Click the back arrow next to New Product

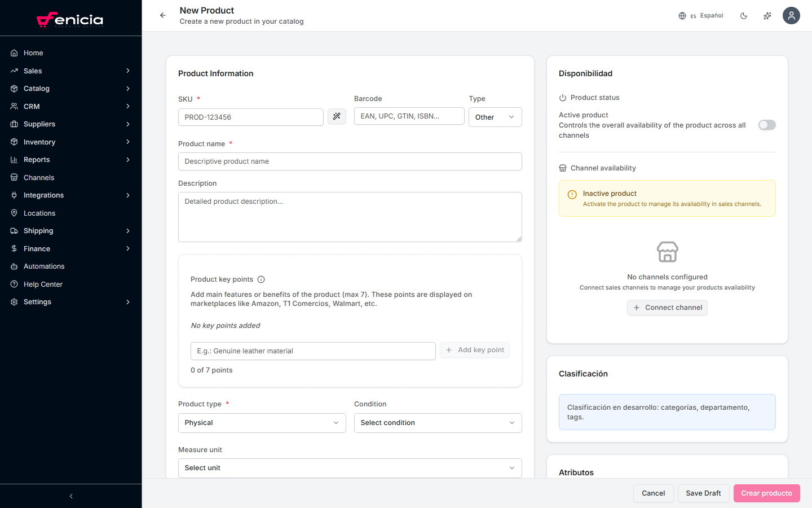point(163,15)
